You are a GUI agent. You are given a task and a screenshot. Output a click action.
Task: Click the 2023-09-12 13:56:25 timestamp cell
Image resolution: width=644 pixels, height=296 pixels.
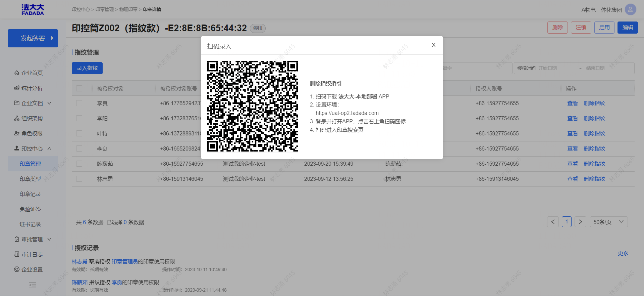point(329,179)
